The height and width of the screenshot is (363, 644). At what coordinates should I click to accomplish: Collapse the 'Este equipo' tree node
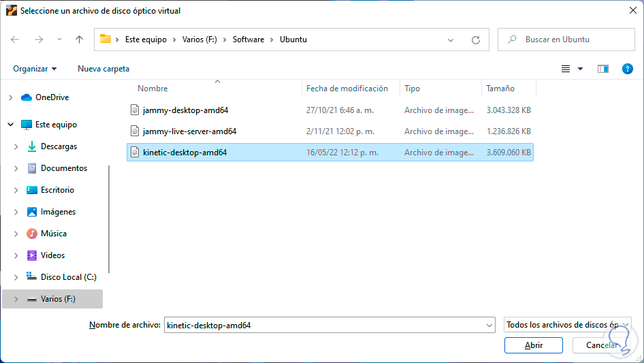11,125
